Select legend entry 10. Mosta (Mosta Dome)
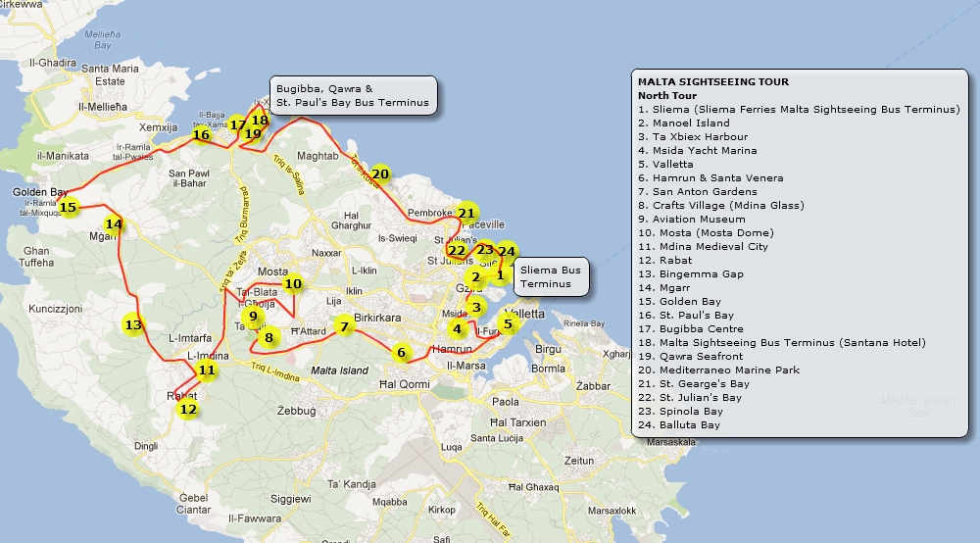Image resolution: width=980 pixels, height=543 pixels. (x=707, y=233)
